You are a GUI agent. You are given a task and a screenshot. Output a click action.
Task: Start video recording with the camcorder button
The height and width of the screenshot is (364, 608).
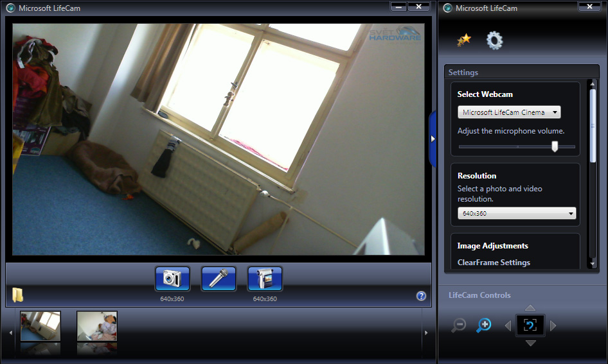pos(265,278)
